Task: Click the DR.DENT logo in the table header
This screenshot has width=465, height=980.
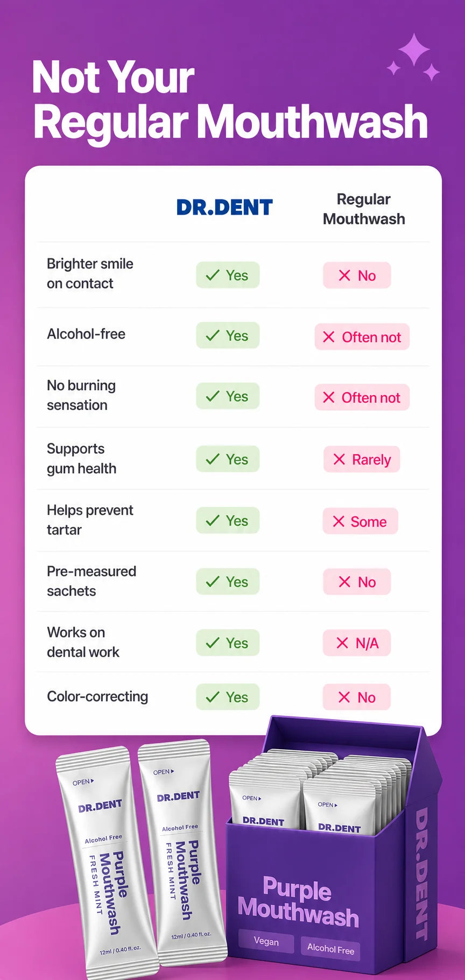Action: click(x=224, y=207)
